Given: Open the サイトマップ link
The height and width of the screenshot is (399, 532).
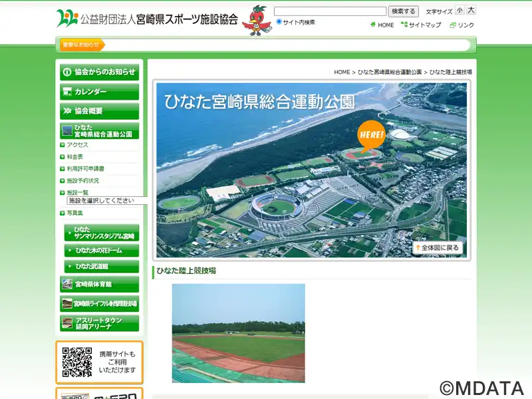Looking at the screenshot, I should coord(425,25).
